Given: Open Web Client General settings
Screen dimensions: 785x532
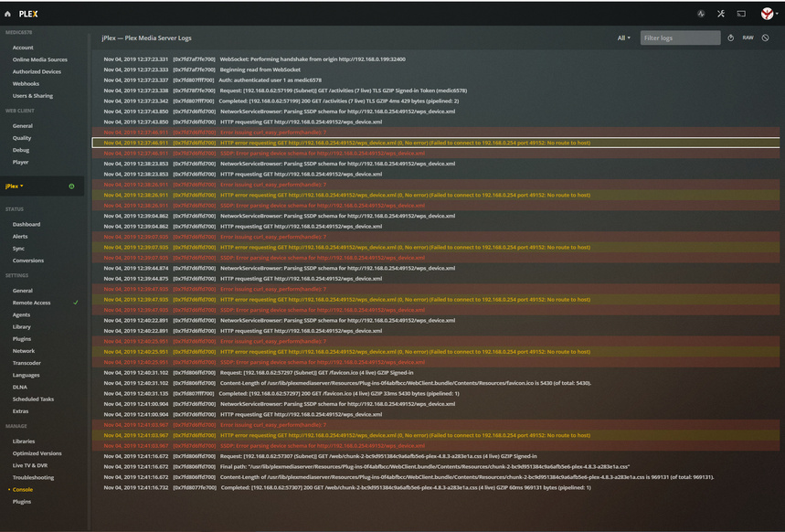Looking at the screenshot, I should click(23, 126).
